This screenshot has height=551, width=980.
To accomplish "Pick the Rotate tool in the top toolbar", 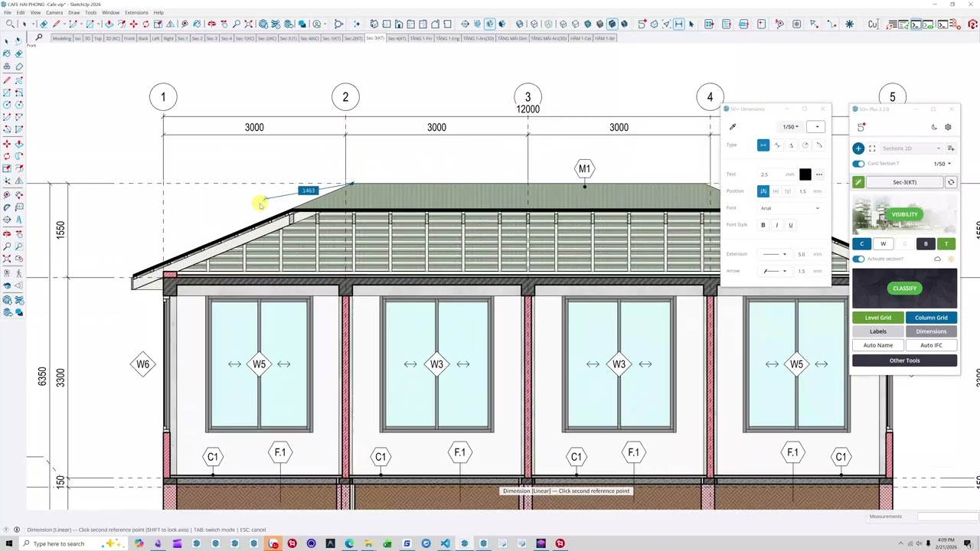I will click(145, 24).
